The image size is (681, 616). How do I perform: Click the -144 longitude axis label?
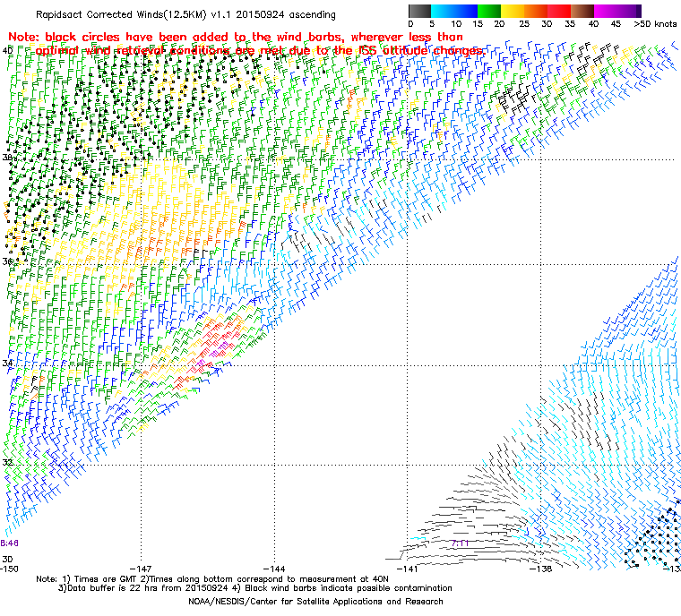pos(274,569)
